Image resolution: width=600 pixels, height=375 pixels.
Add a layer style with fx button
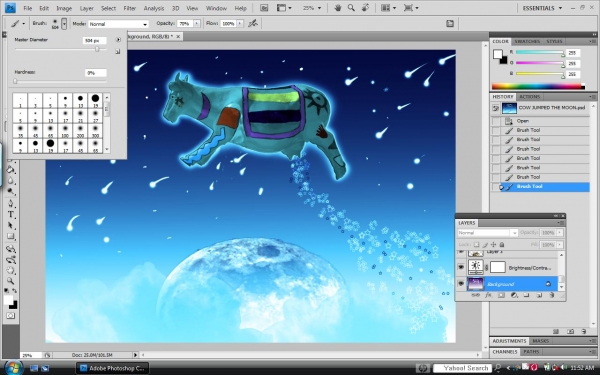[x=488, y=295]
